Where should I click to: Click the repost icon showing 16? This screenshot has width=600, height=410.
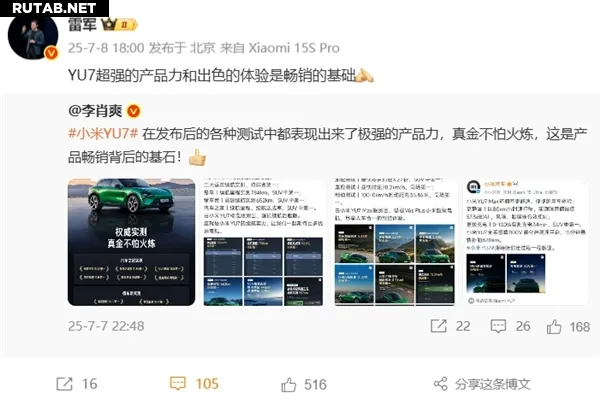point(64,384)
